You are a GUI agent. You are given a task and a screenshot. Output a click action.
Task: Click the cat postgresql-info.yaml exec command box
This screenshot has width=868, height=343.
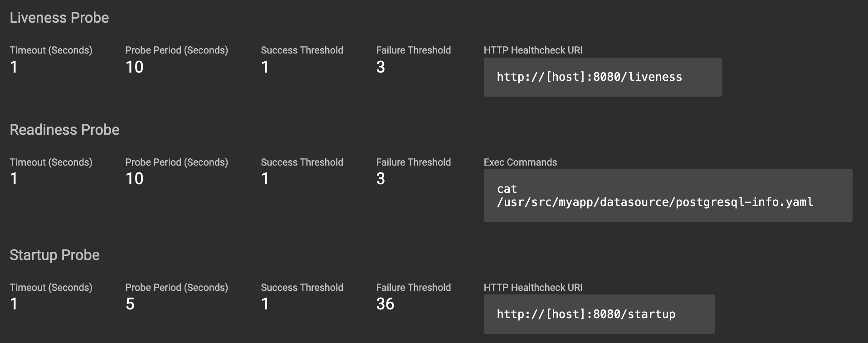tap(654, 196)
